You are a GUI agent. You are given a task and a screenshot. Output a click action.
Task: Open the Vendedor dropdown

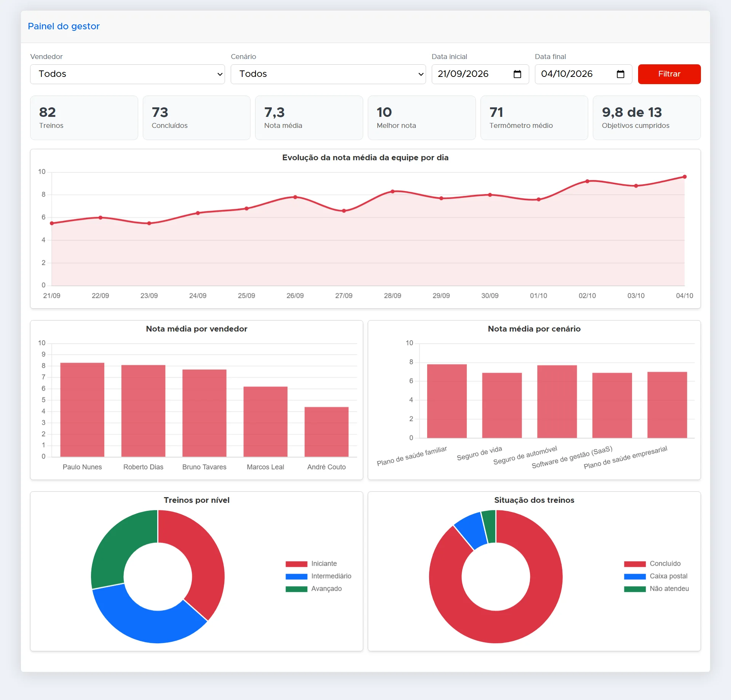(x=128, y=74)
